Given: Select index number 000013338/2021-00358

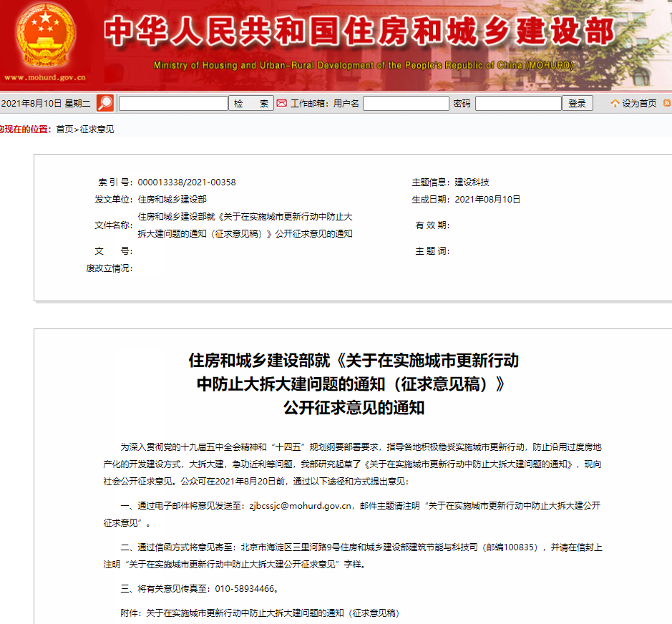Looking at the screenshot, I should point(187,182).
